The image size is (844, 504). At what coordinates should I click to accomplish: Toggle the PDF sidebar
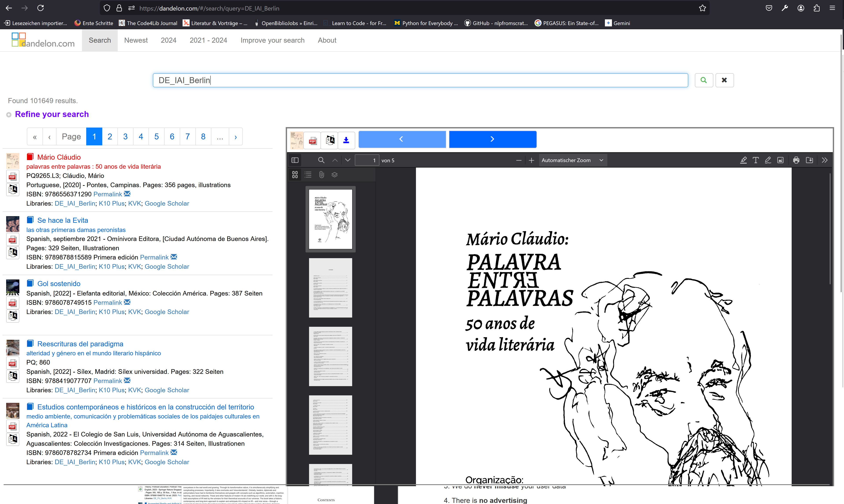[295, 160]
